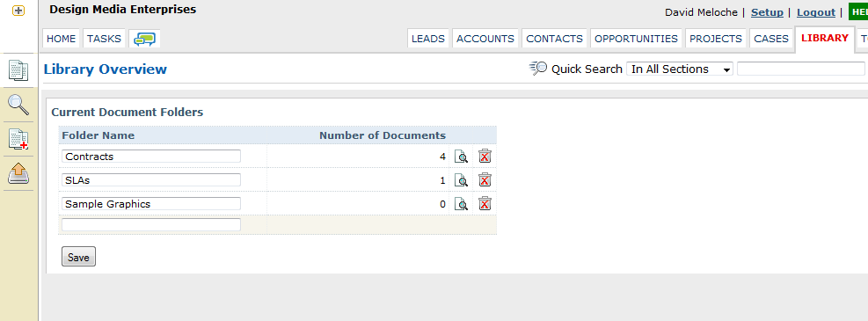Open the OPPORTUNITIES tab
868x321 pixels.
[636, 39]
